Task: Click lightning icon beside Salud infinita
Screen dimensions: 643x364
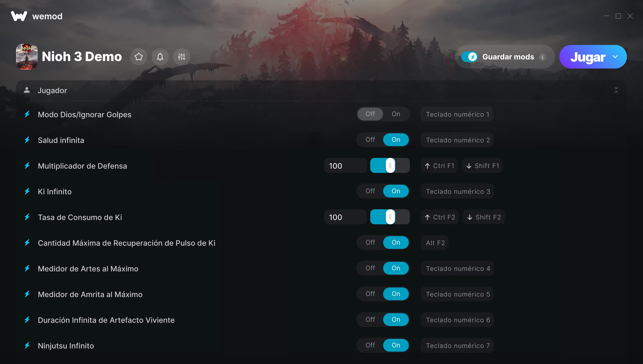Action: [x=27, y=140]
